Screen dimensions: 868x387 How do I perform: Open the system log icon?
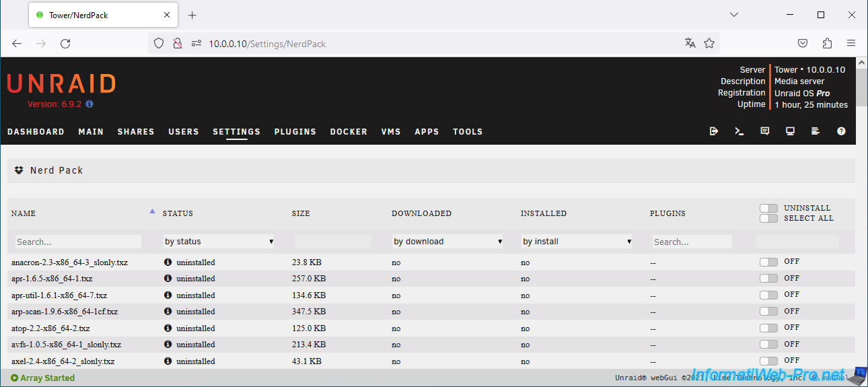[816, 131]
